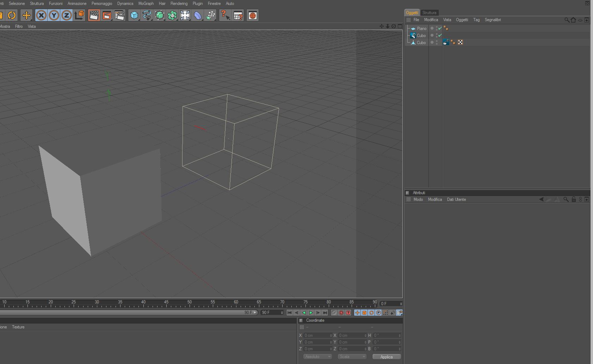Open the Rendering menu

(179, 4)
